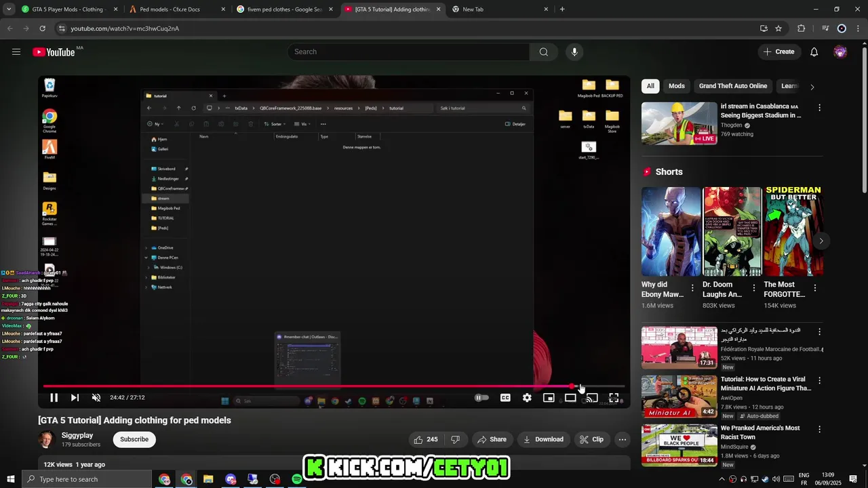868x488 pixels.
Task: Skip to the next video
Action: (75, 398)
